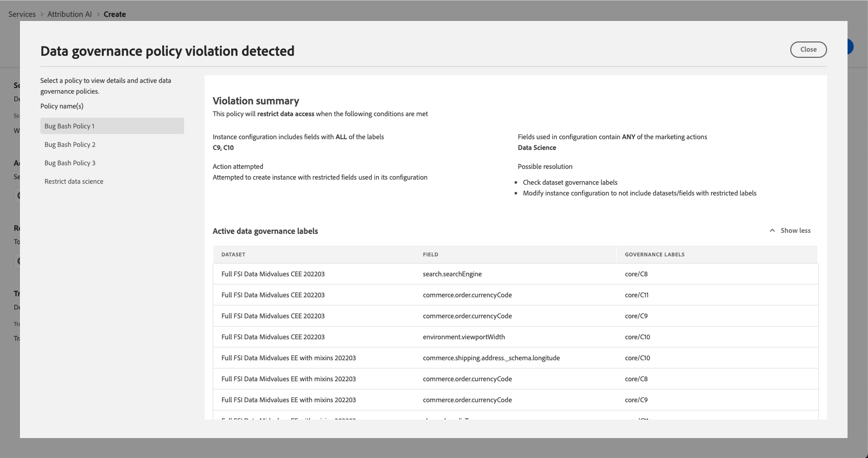This screenshot has height=458, width=868.
Task: Click the Governance Labels column header
Action: (655, 255)
